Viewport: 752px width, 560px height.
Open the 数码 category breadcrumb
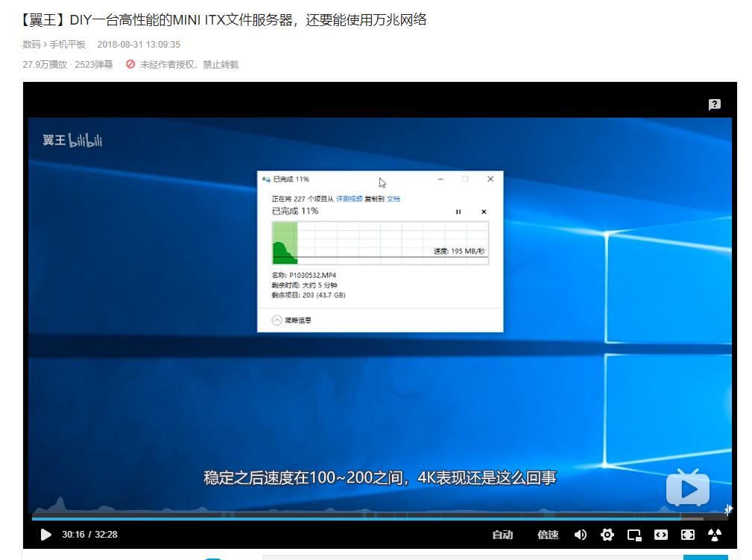tap(31, 45)
